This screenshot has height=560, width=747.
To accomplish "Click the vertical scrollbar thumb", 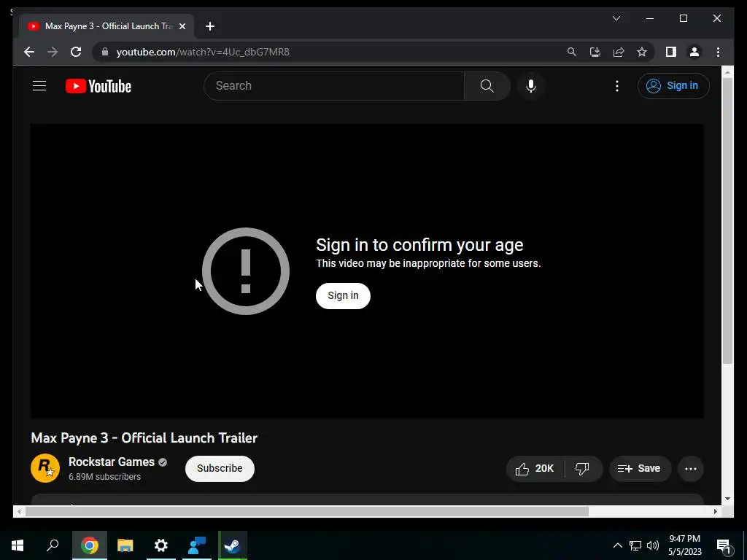I will (x=727, y=220).
